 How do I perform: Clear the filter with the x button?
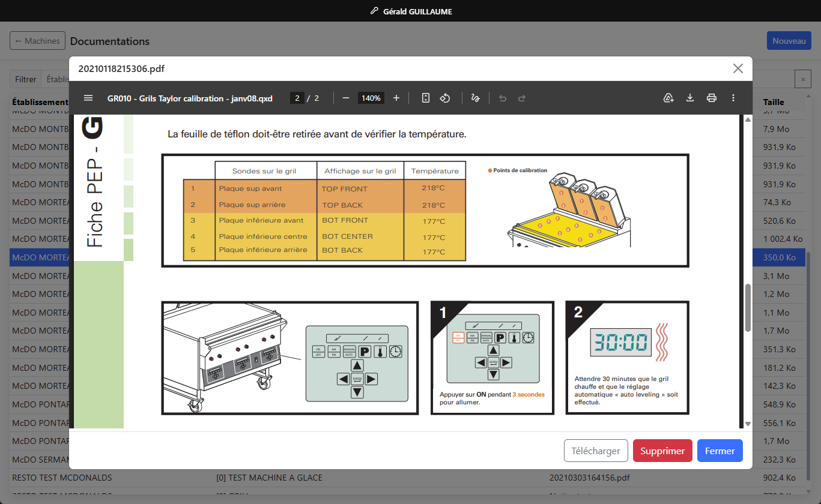coord(804,79)
